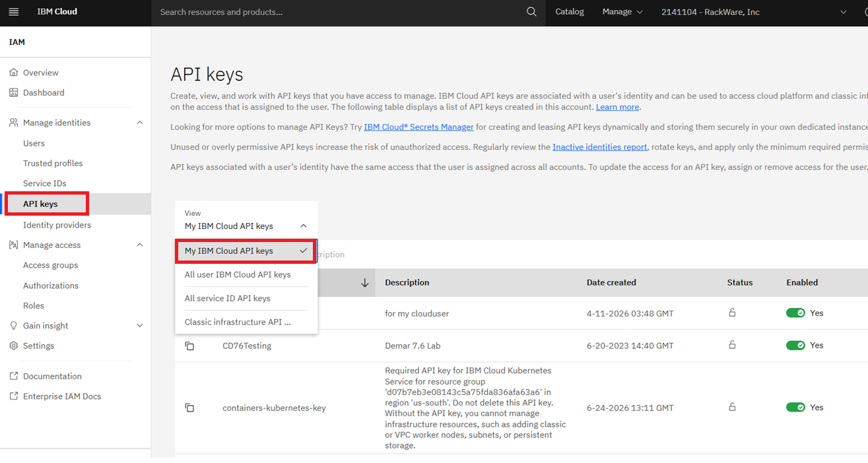
Task: Click the Enabled column header
Action: click(x=802, y=282)
